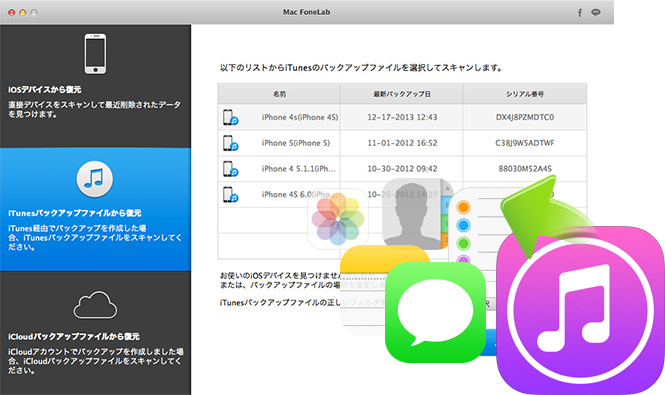
Task: Click device icon for iPhone 5 row
Action: pyautogui.click(x=231, y=143)
